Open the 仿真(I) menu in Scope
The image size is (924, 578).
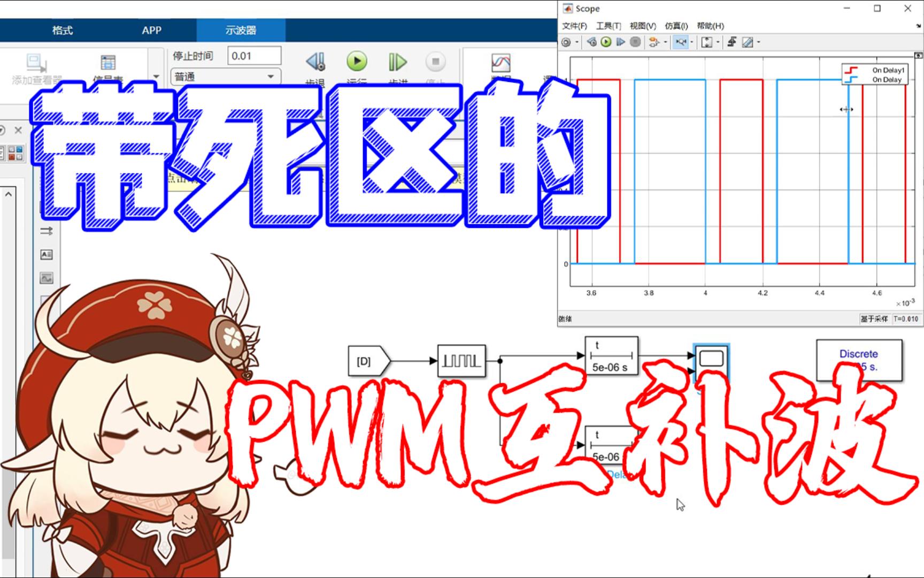coord(676,25)
